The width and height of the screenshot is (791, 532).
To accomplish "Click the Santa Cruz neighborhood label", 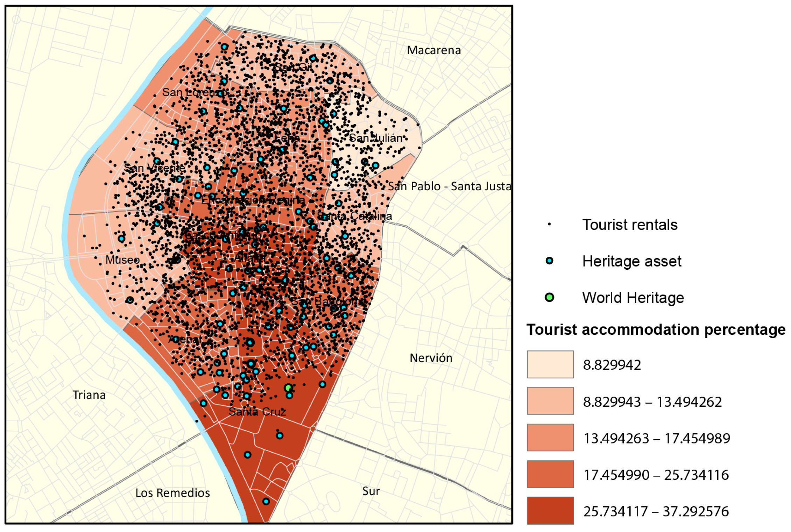I will click(257, 412).
